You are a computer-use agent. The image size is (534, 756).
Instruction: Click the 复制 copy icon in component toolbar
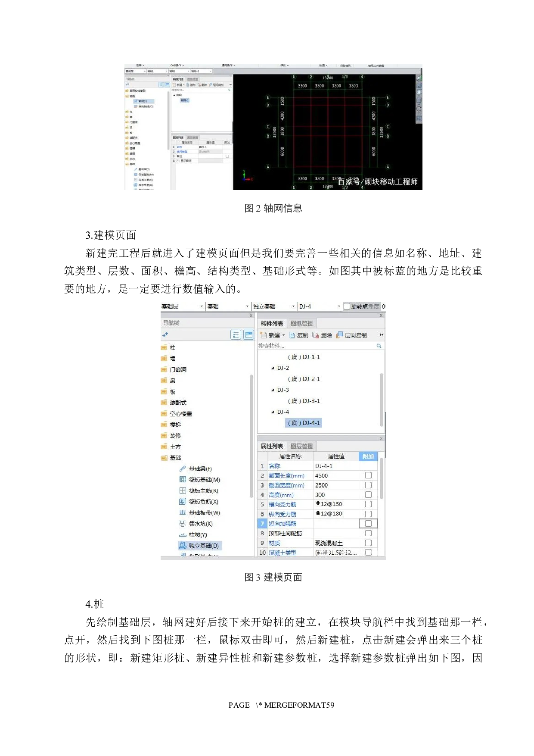tap(292, 335)
